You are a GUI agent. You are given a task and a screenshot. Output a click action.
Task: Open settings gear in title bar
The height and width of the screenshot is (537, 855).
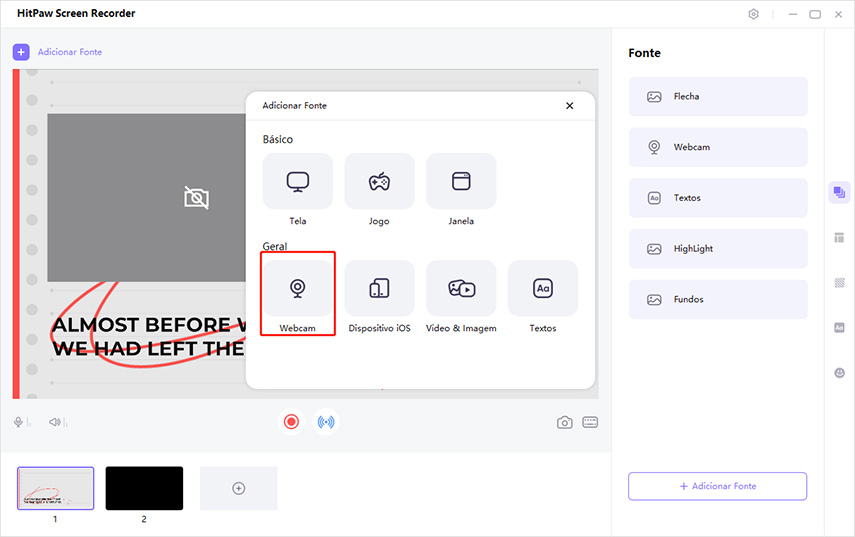click(x=753, y=14)
